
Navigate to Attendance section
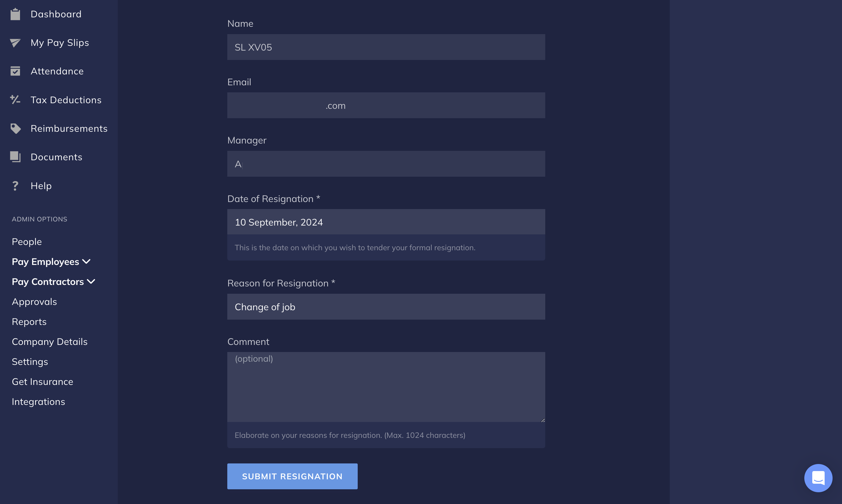pos(57,71)
